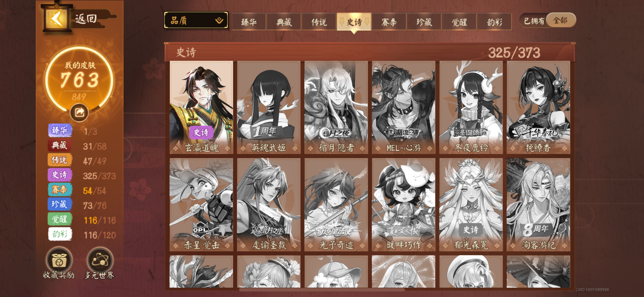Open the 玄瀛道魄 skin thumbnail
Screen dimensions: 644x297
click(x=201, y=107)
